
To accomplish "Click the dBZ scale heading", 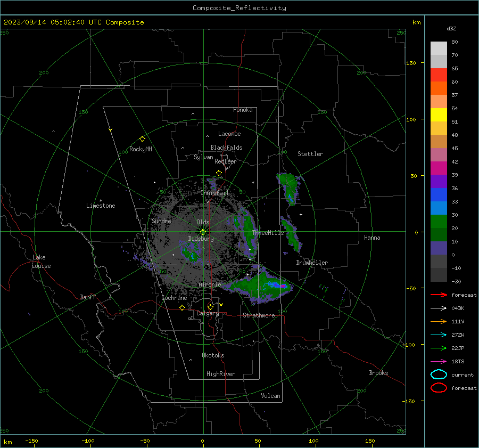I will (451, 28).
